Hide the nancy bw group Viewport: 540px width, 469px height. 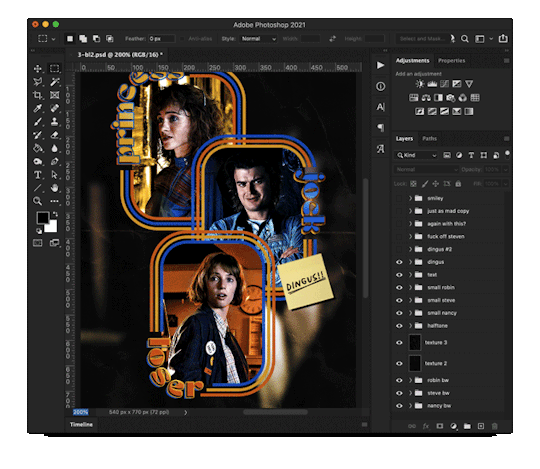(399, 406)
